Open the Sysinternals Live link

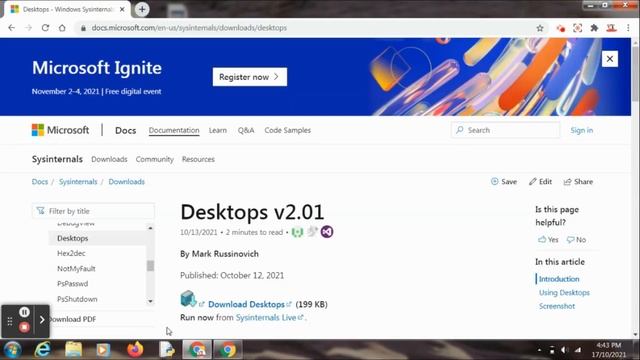pos(266,317)
